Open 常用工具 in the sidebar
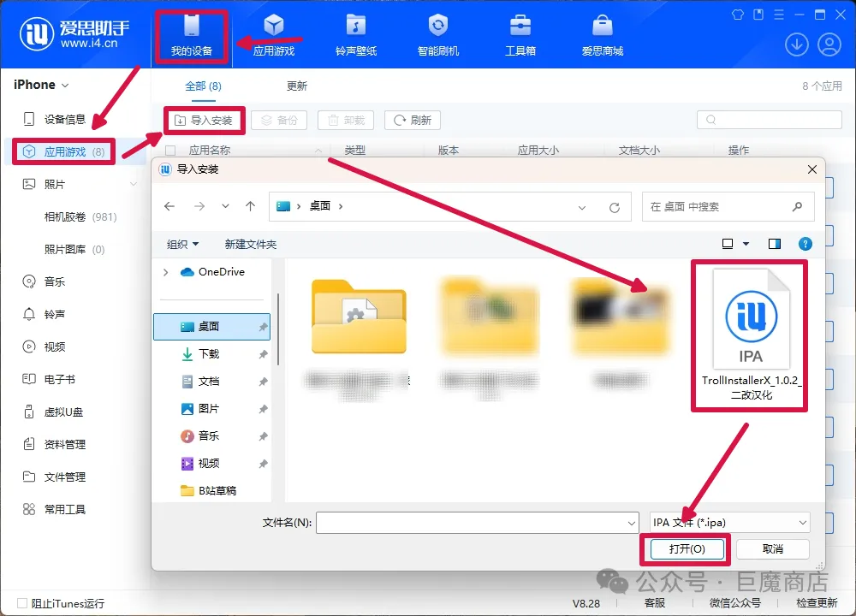 [x=64, y=509]
